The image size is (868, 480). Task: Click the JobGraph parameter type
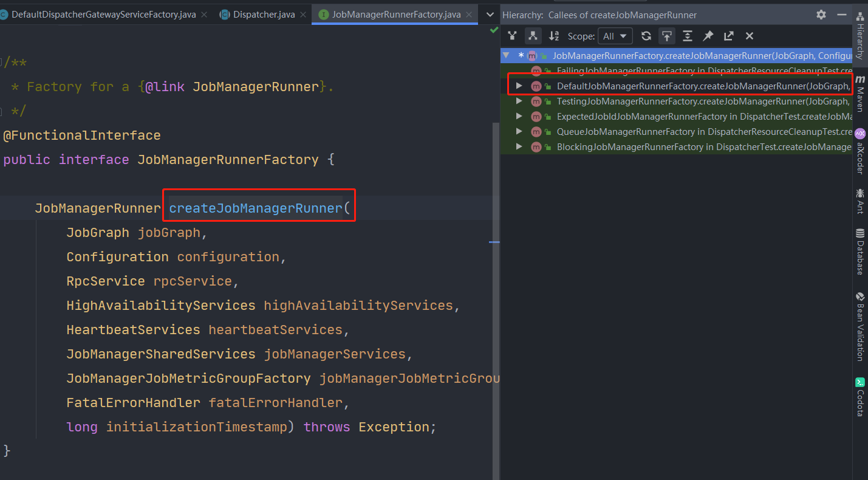click(x=98, y=232)
